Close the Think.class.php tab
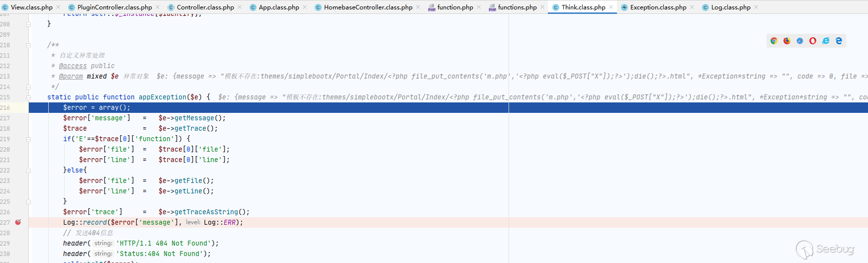The height and width of the screenshot is (263, 868). pyautogui.click(x=611, y=7)
